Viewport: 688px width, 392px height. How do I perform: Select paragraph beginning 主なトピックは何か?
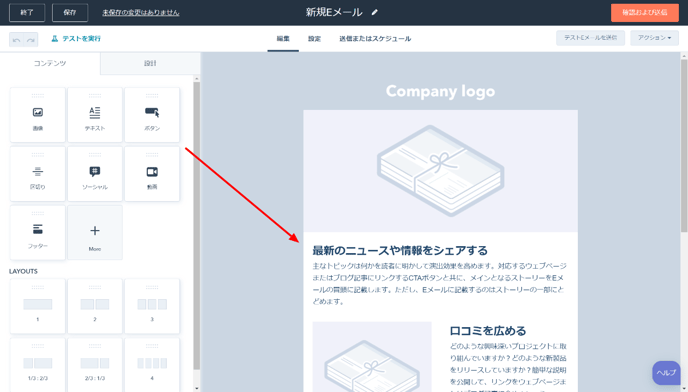pyautogui.click(x=439, y=284)
